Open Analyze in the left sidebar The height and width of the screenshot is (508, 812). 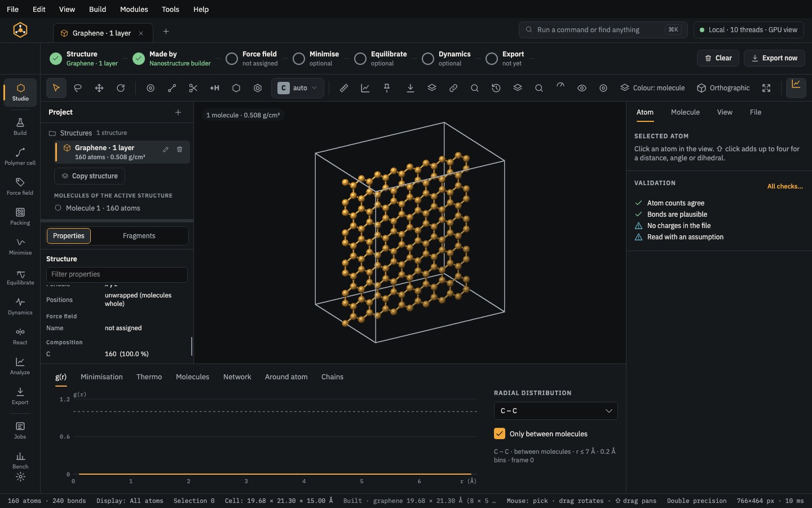click(20, 366)
